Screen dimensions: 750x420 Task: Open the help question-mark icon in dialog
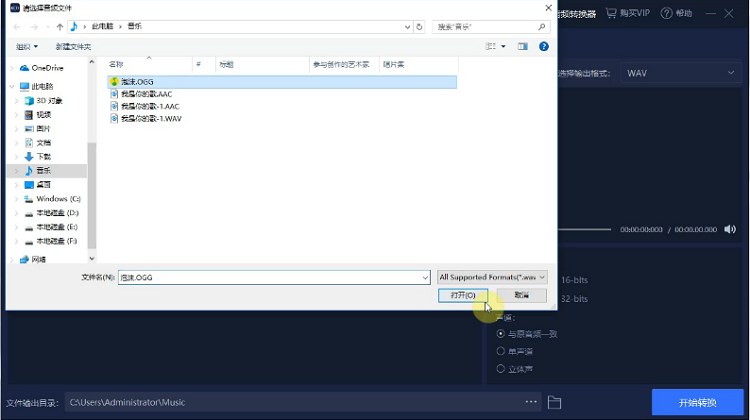point(543,46)
